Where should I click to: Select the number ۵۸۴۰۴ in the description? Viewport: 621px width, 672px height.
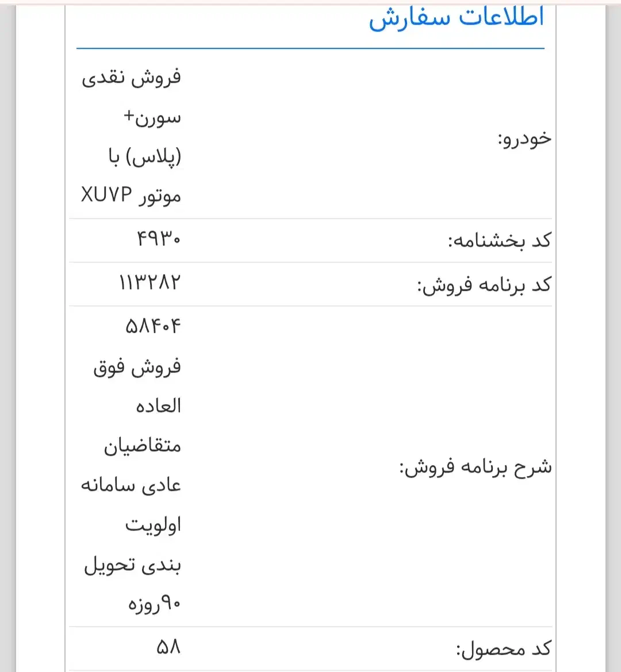coord(152,327)
